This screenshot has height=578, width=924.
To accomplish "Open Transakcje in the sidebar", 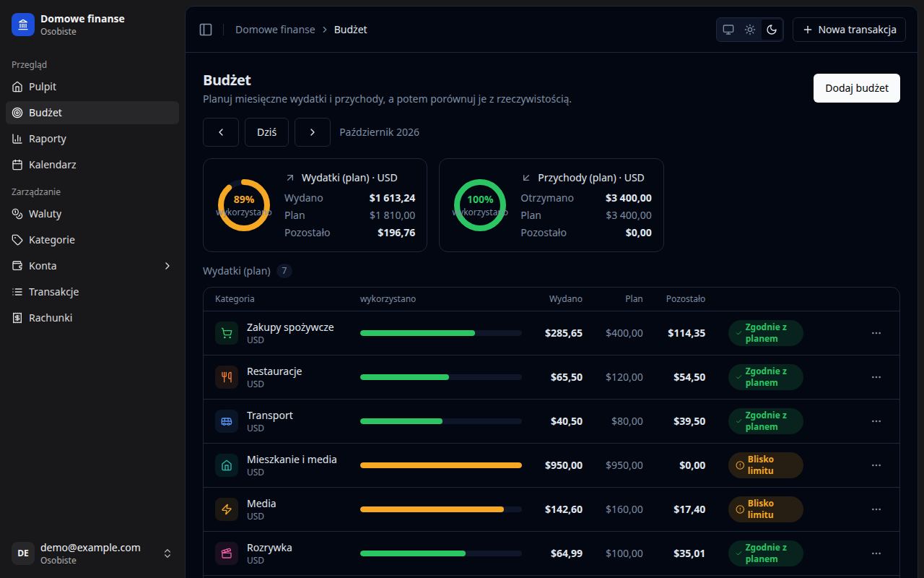I will 92,292.
